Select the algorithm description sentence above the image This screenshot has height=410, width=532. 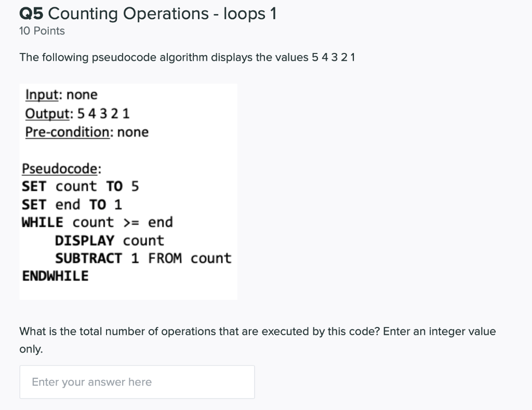click(x=187, y=57)
